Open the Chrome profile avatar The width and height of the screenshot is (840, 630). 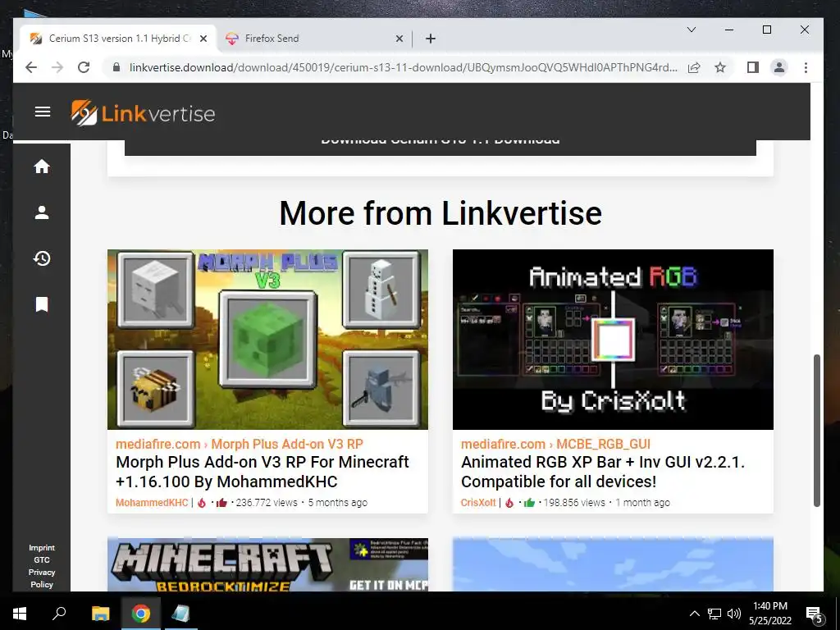tap(779, 67)
